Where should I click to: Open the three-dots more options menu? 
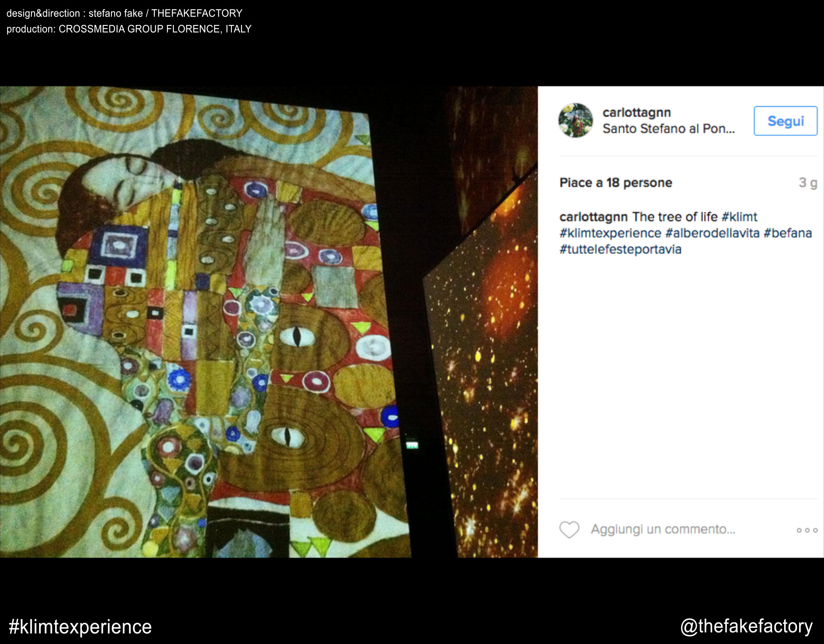click(807, 530)
